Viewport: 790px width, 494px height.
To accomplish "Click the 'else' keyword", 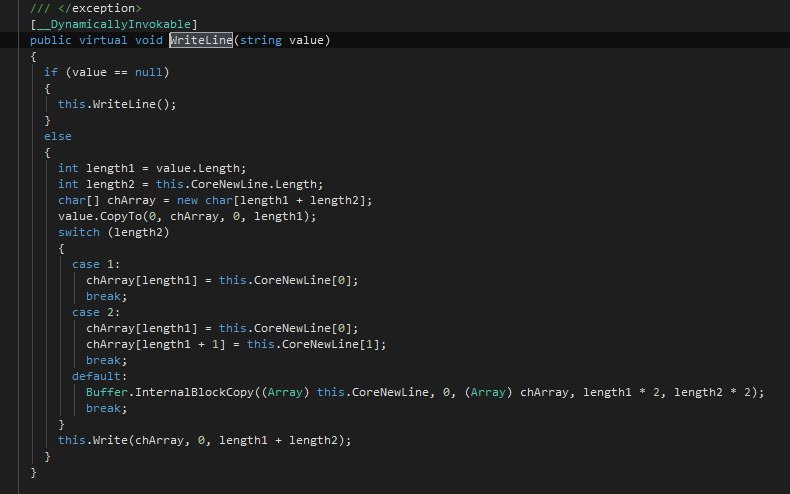I will pos(57,136).
